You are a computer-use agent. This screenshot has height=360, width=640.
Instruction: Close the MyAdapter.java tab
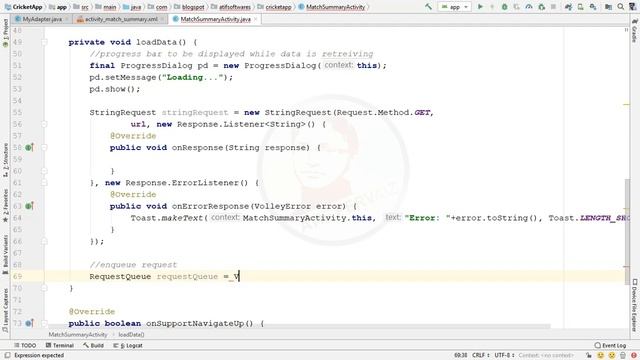pos(67,19)
